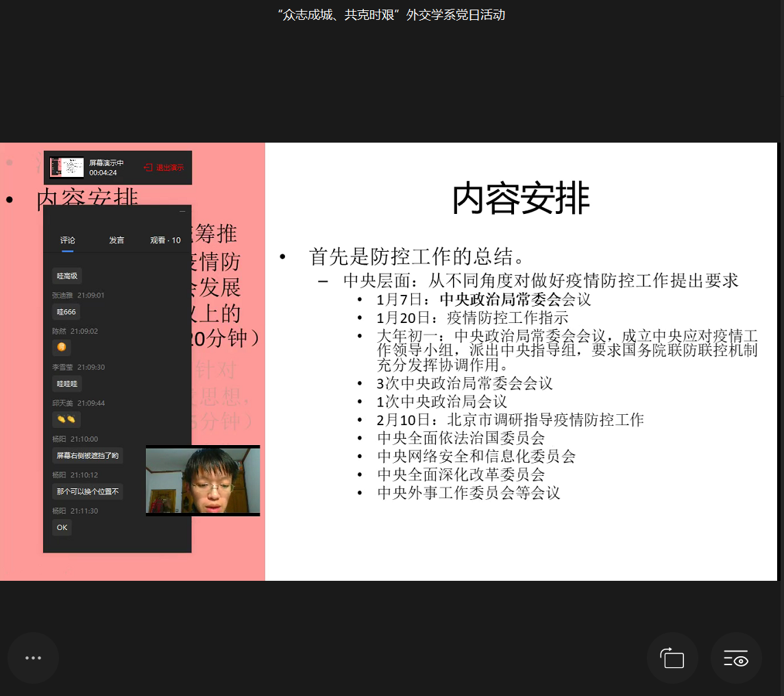The width and height of the screenshot is (784, 696).
Task: Minimize the comment panel with dash button
Action: (182, 212)
